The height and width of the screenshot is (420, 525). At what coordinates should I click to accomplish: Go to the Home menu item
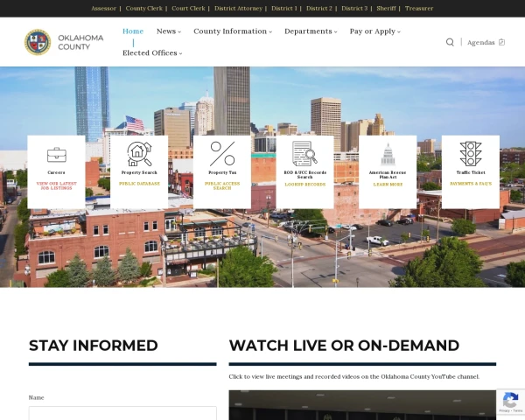pyautogui.click(x=133, y=31)
